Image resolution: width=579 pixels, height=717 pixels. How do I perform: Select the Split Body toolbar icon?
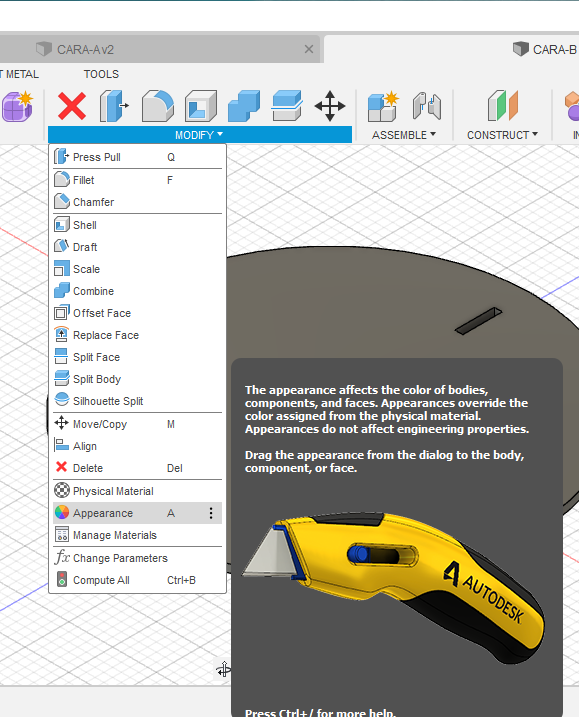(x=287, y=106)
